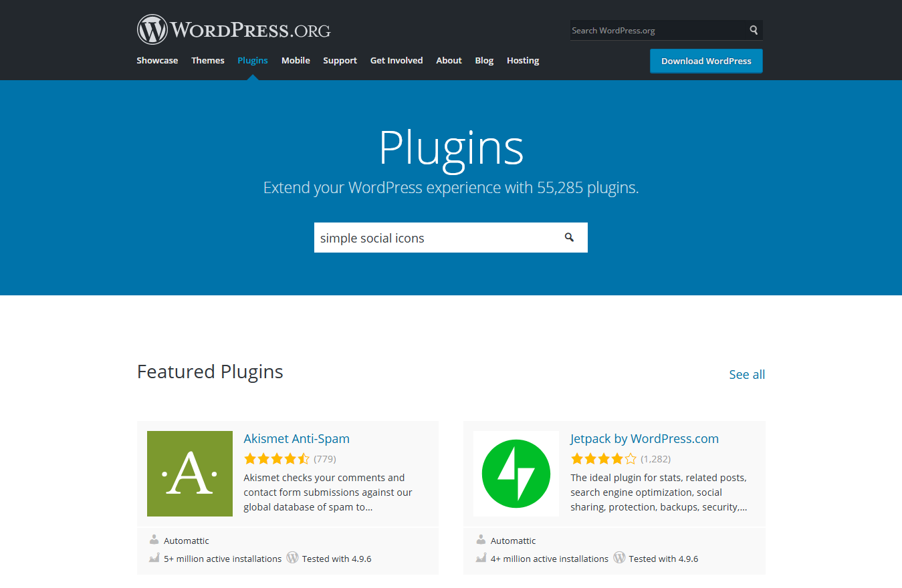
Task: Click the Featured Plugins heading
Action: tap(210, 372)
